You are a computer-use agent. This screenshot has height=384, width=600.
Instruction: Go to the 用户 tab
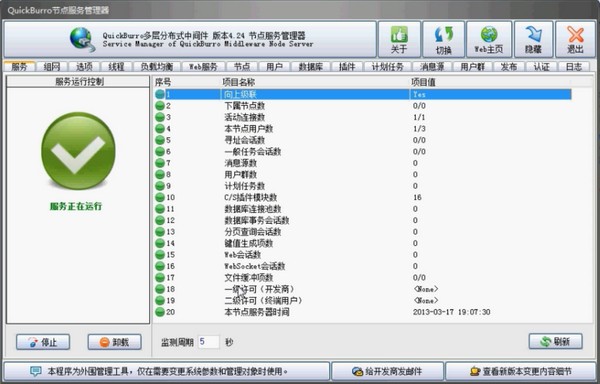(x=274, y=67)
